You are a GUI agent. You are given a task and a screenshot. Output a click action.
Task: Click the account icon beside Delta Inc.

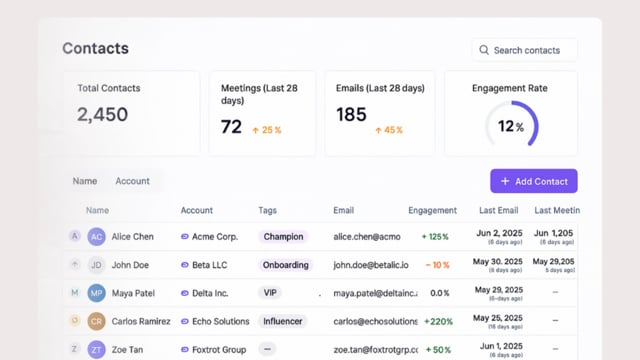tap(184, 293)
